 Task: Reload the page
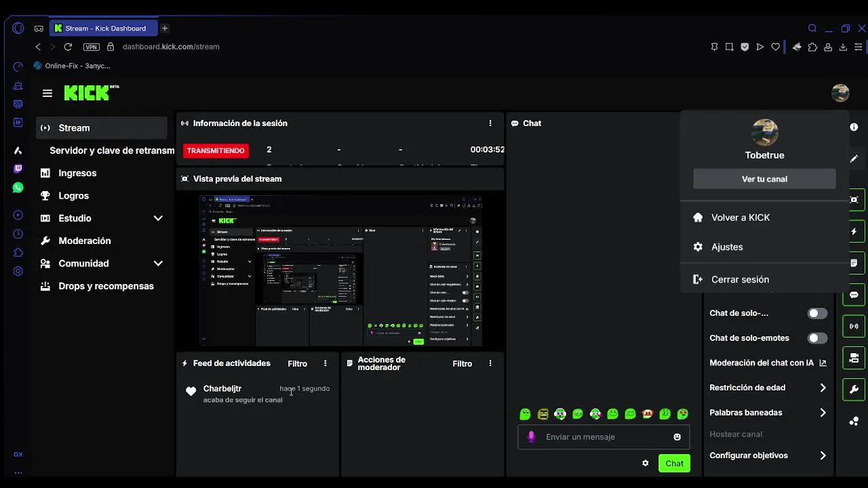coord(68,47)
